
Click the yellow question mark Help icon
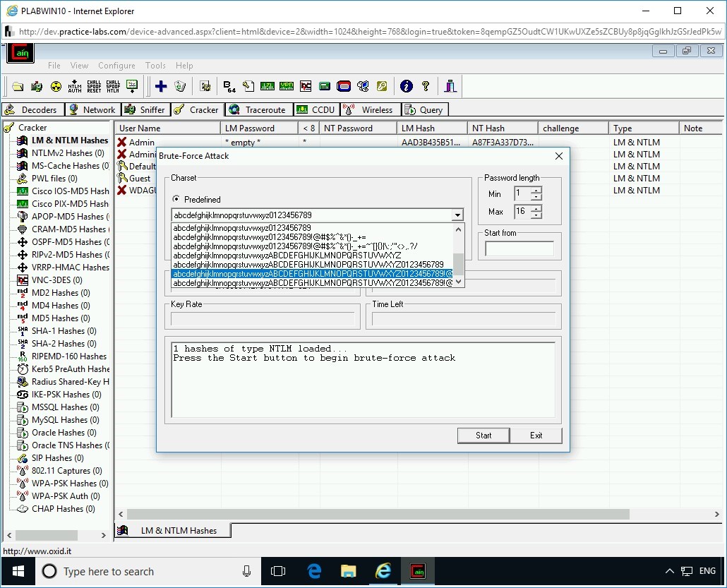click(x=426, y=86)
